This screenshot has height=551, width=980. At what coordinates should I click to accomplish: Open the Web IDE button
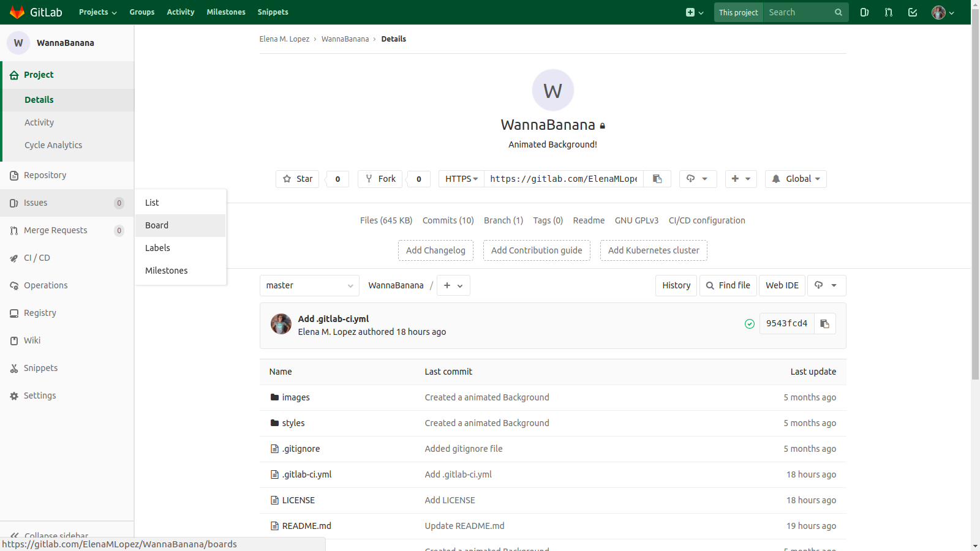click(x=782, y=285)
